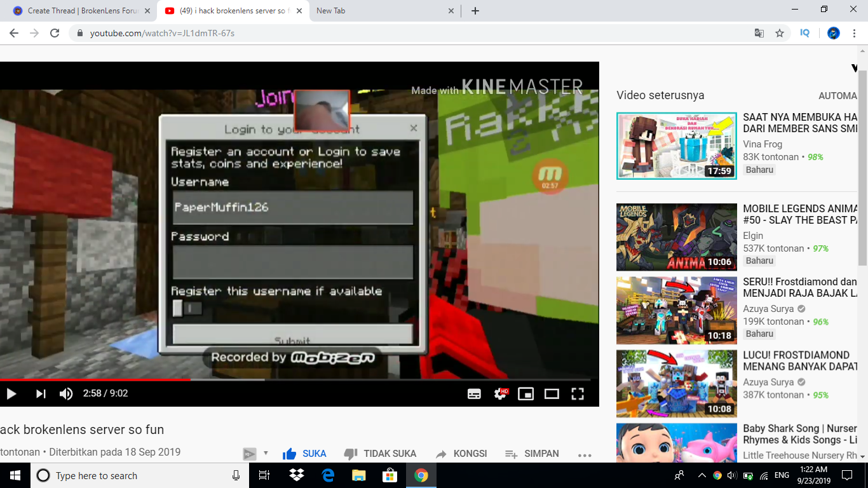Open the Windows Start menu

coord(15,475)
